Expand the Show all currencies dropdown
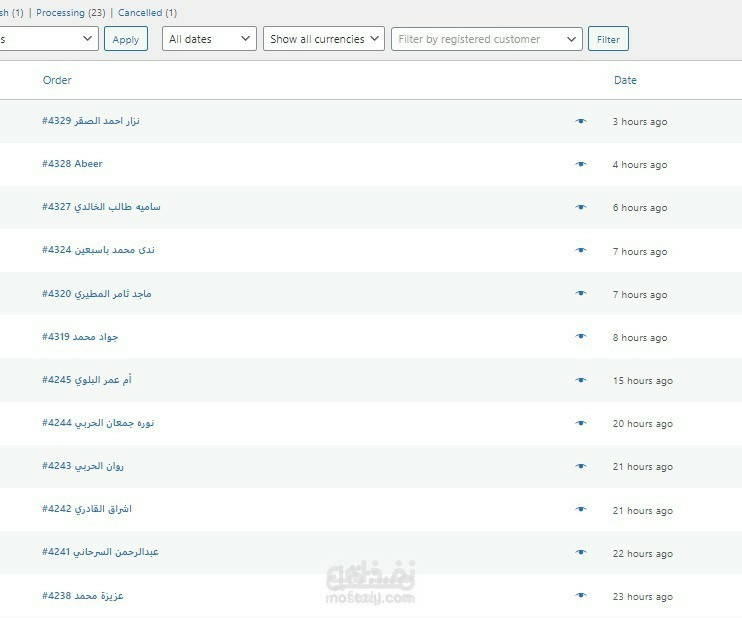The image size is (742, 618). coord(324,39)
